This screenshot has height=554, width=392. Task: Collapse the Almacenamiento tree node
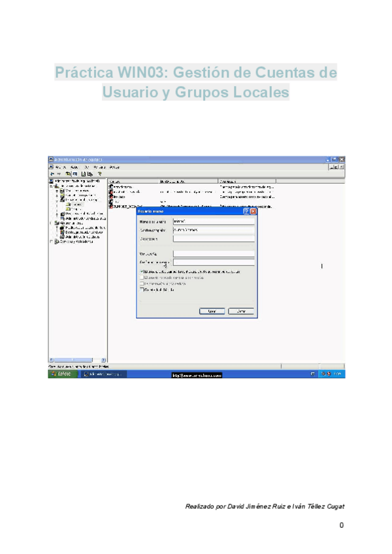pos(52,223)
